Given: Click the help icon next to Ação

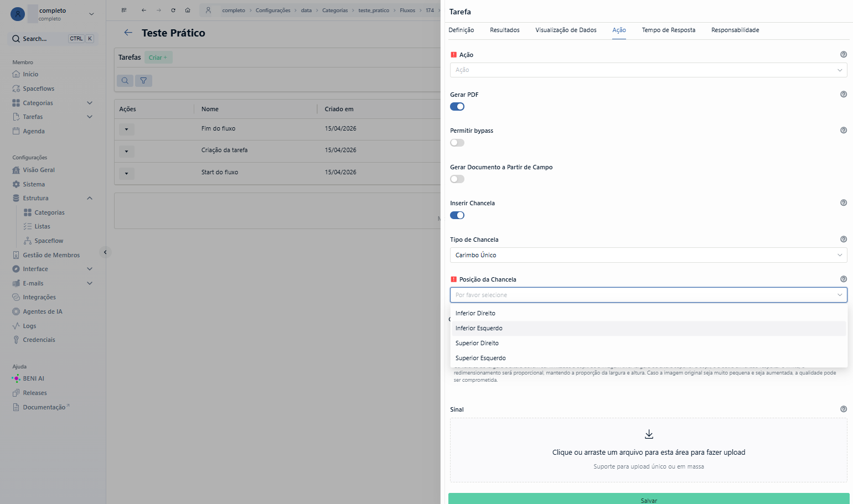Looking at the screenshot, I should [x=844, y=54].
